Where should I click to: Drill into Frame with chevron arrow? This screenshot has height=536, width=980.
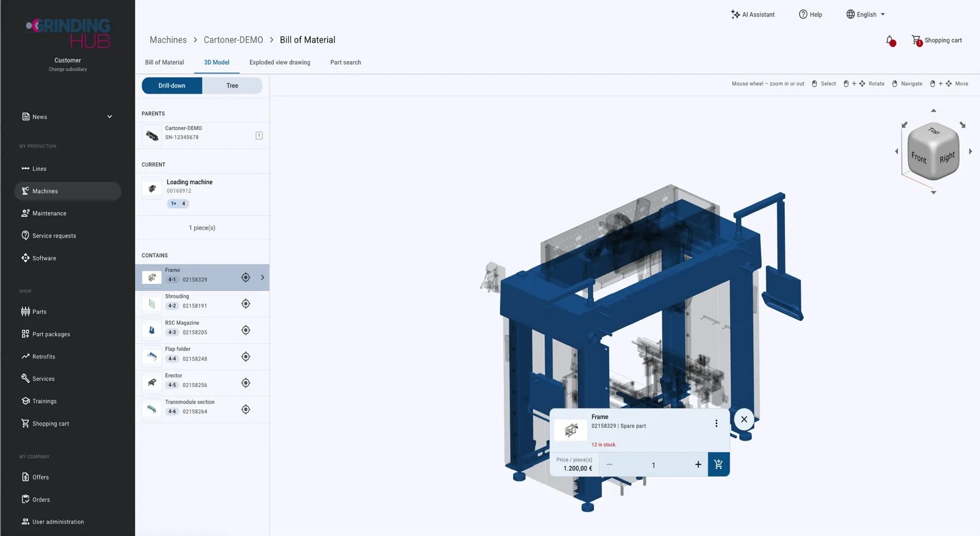[262, 278]
